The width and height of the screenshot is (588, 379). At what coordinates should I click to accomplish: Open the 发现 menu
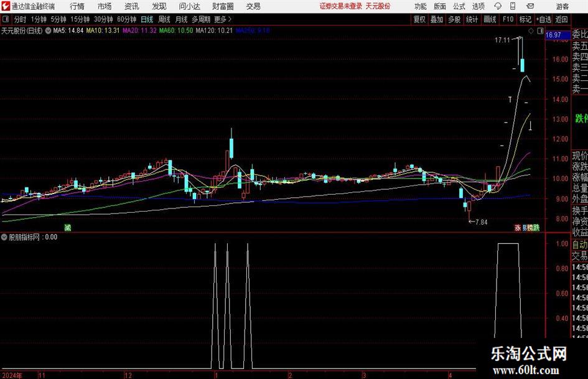(x=159, y=6)
